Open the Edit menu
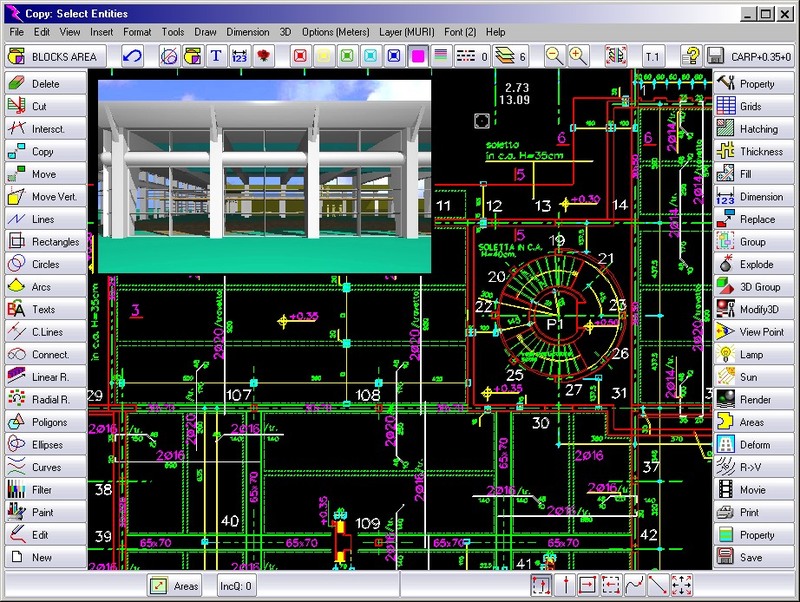The image size is (800, 602). tap(41, 32)
